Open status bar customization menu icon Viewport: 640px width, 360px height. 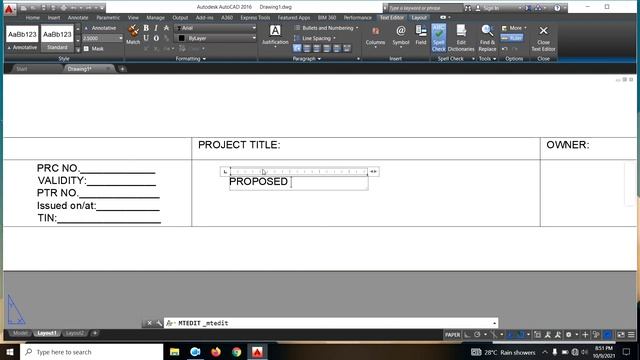(x=631, y=335)
